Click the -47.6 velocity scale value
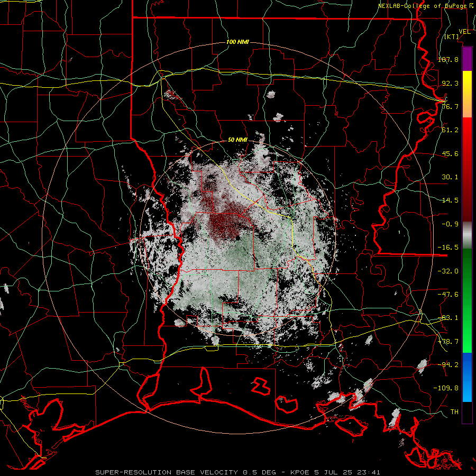The image size is (476, 476). (448, 295)
